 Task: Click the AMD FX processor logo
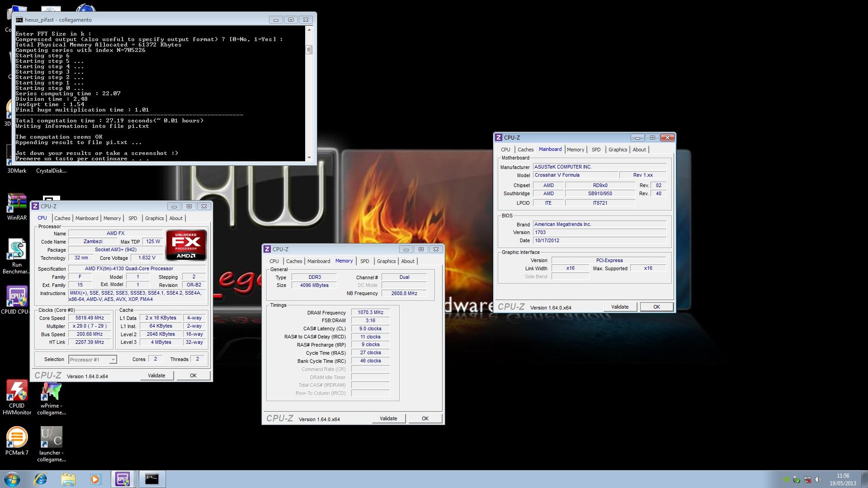(186, 245)
